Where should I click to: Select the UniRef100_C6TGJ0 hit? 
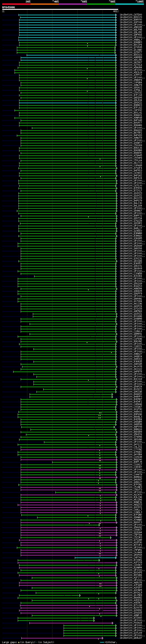coord(131,186)
